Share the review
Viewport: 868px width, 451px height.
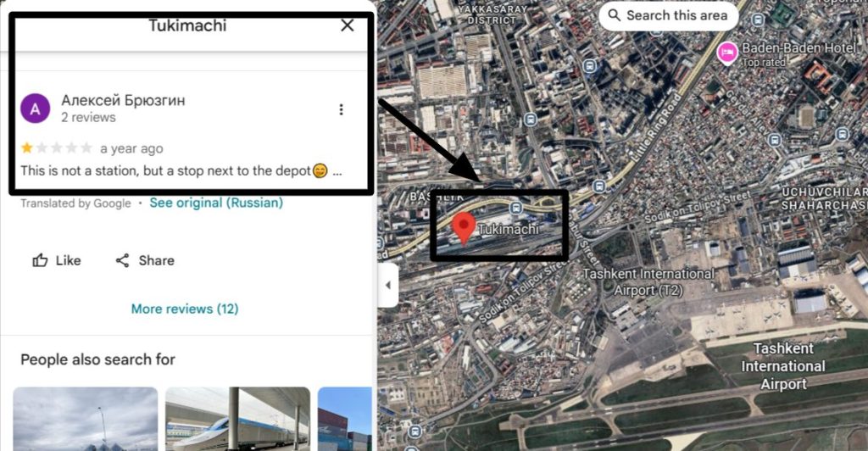144,260
